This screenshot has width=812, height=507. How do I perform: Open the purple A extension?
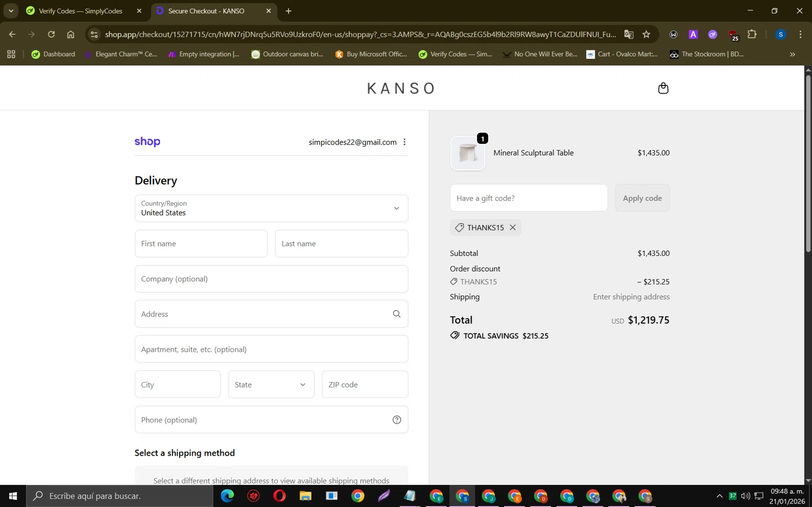click(693, 34)
